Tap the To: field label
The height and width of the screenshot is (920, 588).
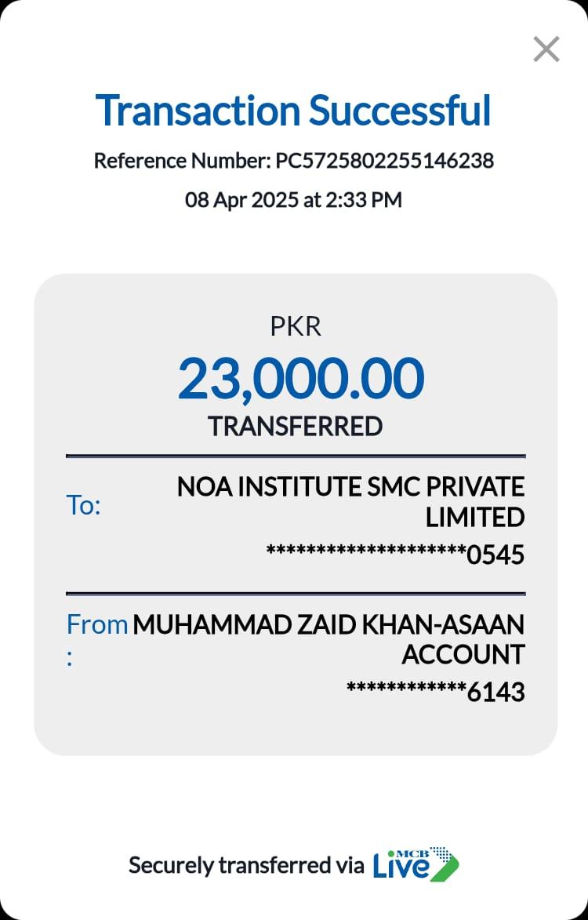(x=84, y=506)
